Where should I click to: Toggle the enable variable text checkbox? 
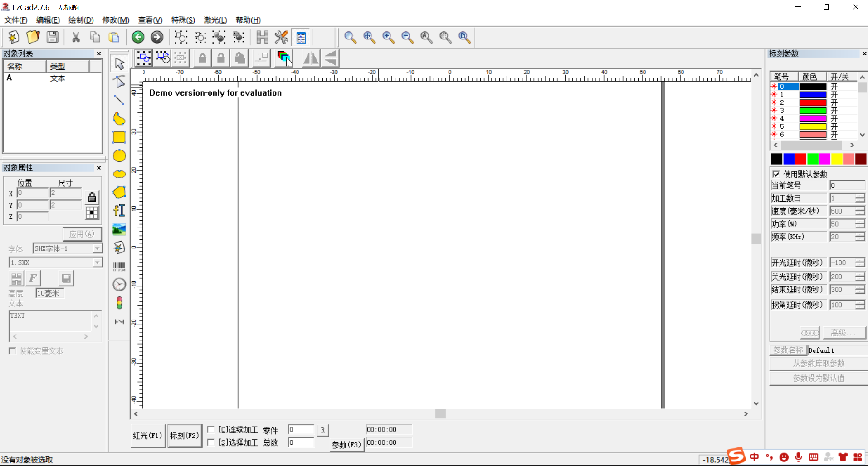point(12,351)
